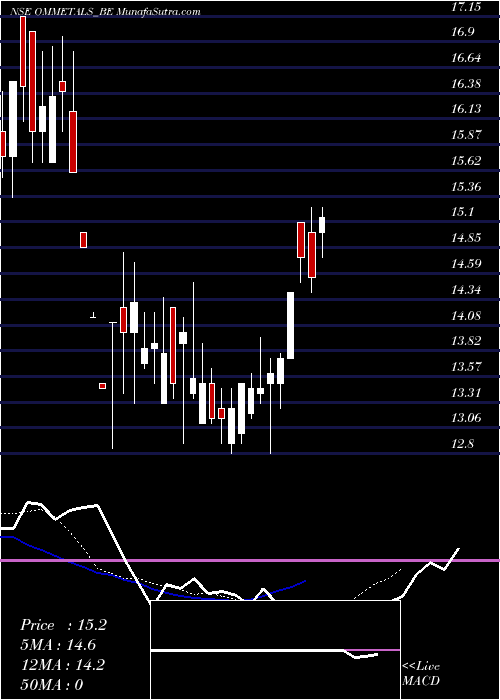Click the 15.87 price axis label
Screen dimensions: 500x700
click(466, 135)
